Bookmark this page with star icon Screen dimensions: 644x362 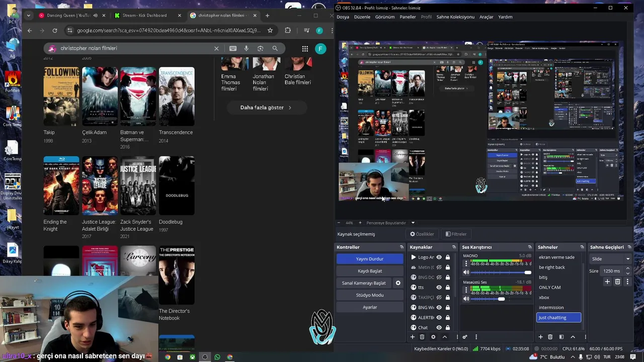coord(270,30)
